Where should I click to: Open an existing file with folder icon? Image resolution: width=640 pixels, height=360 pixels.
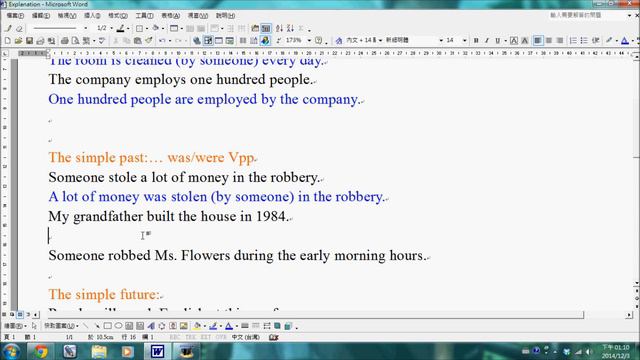18,40
